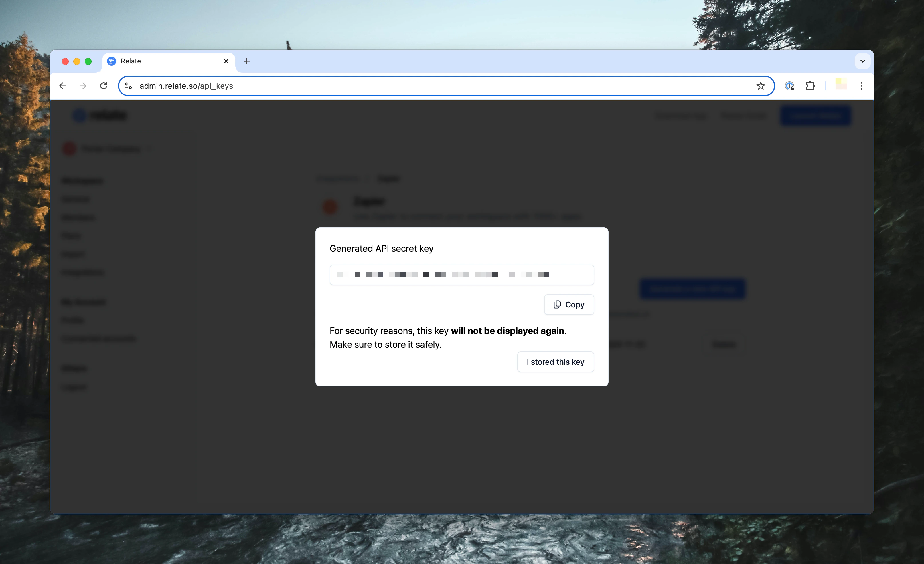Click the generated API secret key field
This screenshot has height=564, width=924.
461,275
